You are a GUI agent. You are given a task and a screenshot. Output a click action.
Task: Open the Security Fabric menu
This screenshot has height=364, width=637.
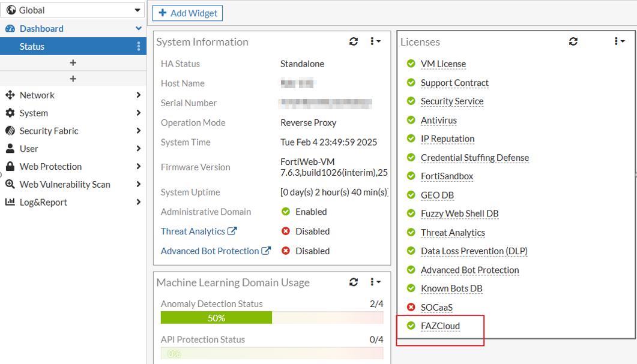[73, 131]
